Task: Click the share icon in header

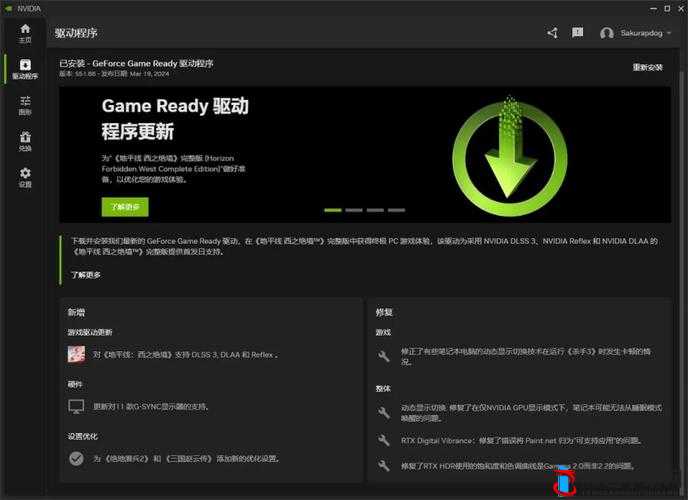Action: click(552, 33)
